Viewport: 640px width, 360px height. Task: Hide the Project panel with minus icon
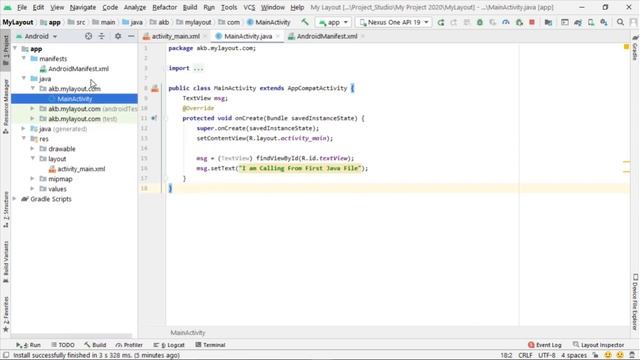131,36
